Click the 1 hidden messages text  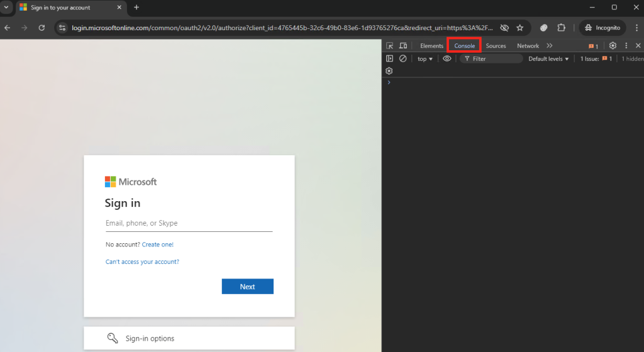(x=633, y=59)
